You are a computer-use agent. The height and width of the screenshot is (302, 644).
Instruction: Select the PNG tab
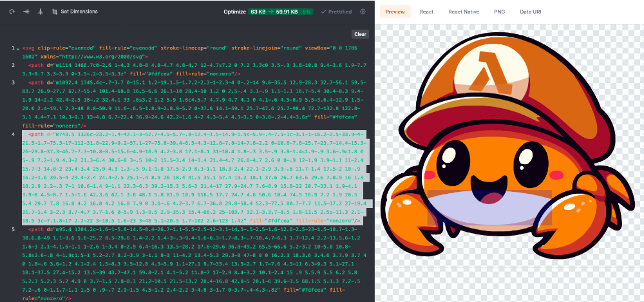point(500,12)
